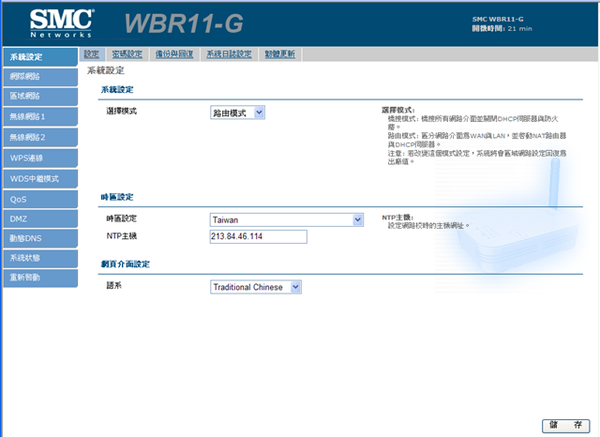
Task: Open the DMZ sidebar page
Action: pos(40,218)
